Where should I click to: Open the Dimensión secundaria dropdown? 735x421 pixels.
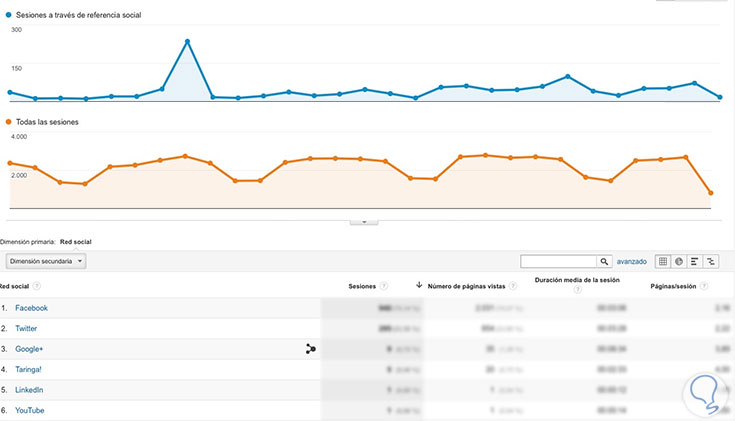[x=45, y=261]
